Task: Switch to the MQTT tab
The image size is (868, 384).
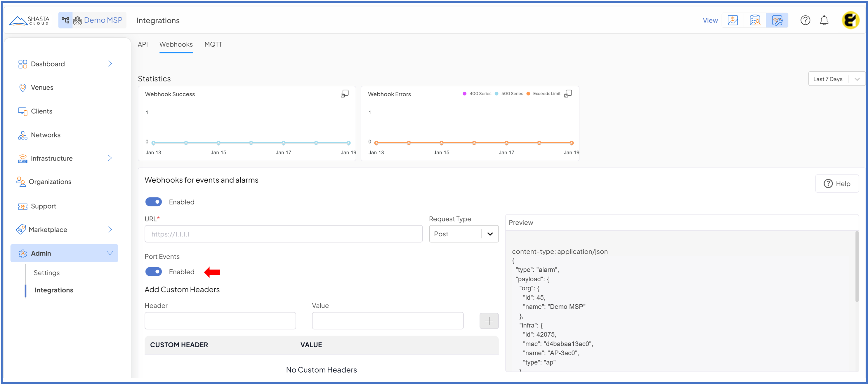Action: (x=213, y=44)
